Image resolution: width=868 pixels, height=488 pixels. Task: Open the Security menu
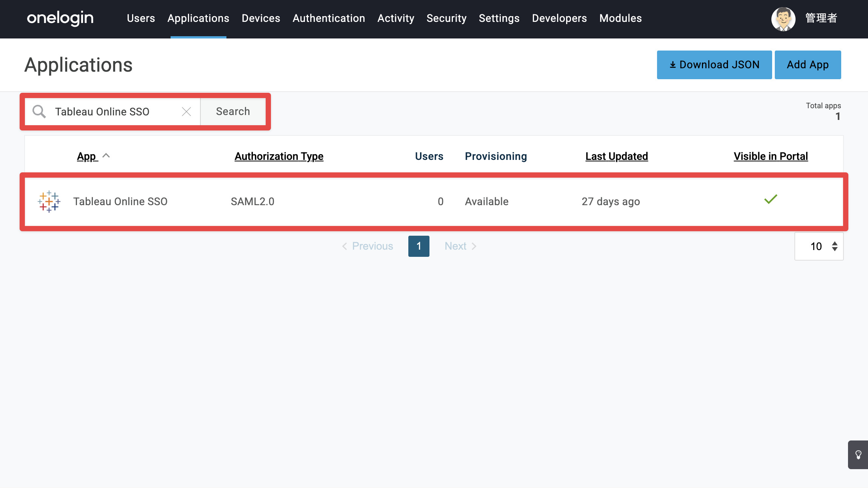click(446, 18)
